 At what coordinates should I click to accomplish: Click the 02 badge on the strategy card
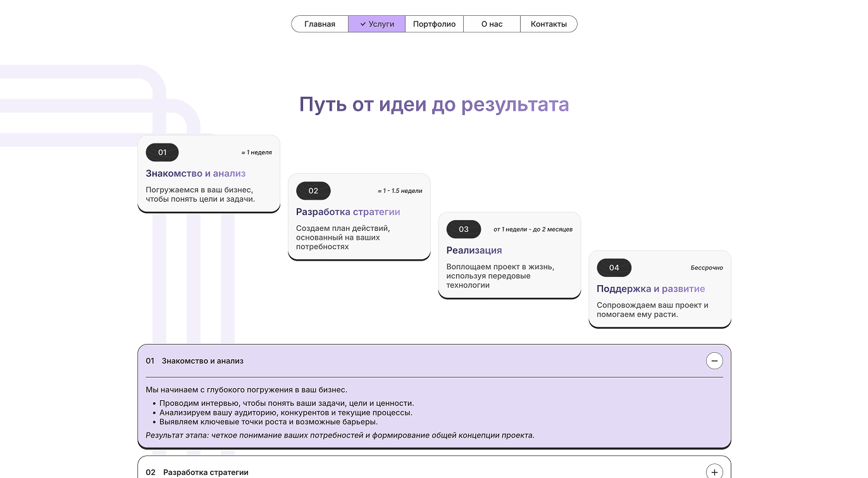point(313,190)
